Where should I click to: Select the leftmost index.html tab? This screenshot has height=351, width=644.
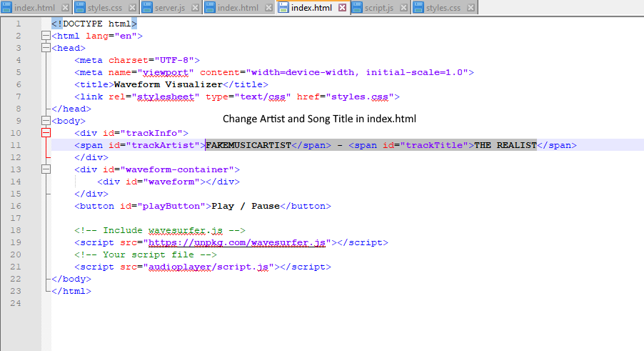click(x=34, y=8)
